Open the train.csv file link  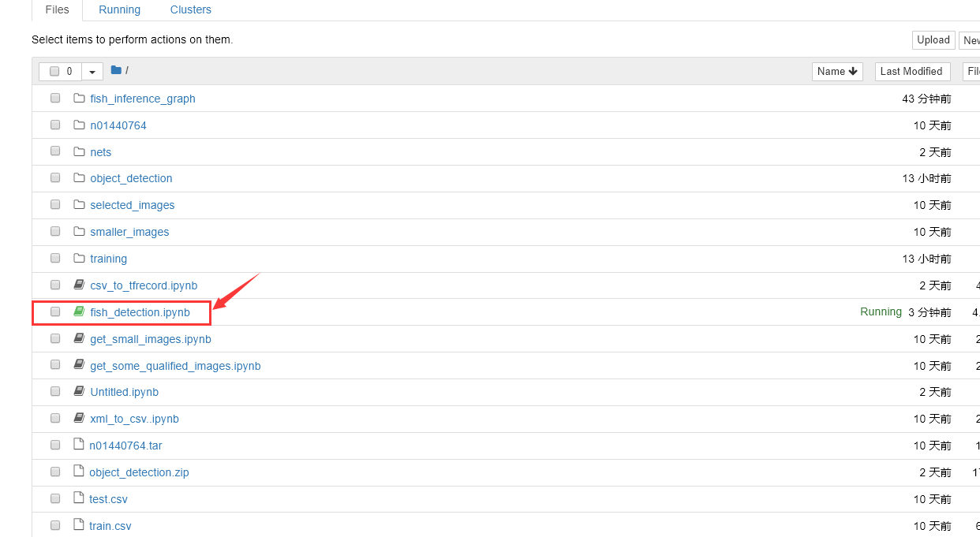click(110, 526)
